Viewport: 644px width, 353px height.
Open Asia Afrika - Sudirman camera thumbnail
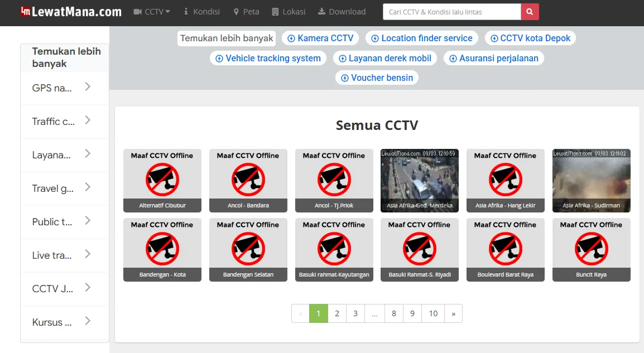click(592, 180)
